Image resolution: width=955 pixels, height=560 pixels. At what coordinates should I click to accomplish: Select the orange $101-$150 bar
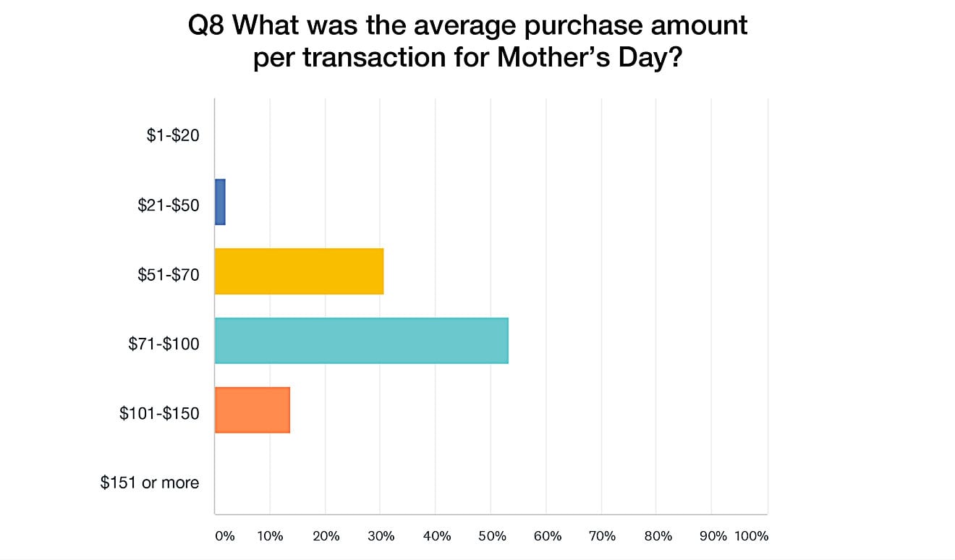252,410
